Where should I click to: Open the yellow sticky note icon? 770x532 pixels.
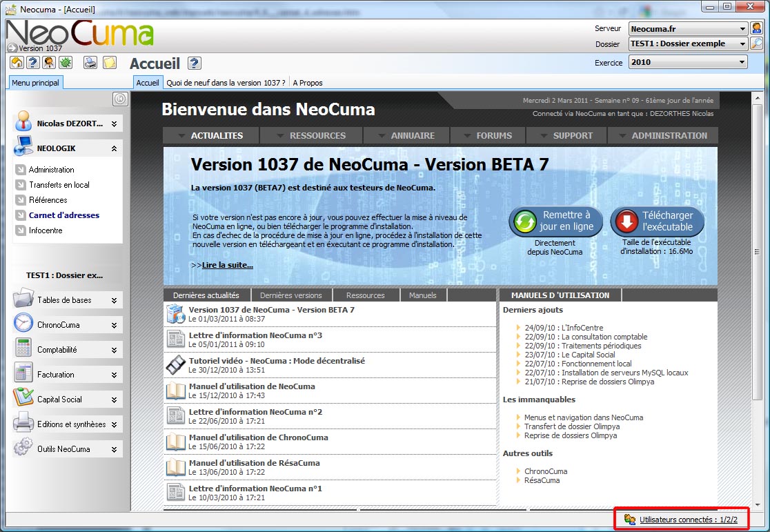point(110,62)
